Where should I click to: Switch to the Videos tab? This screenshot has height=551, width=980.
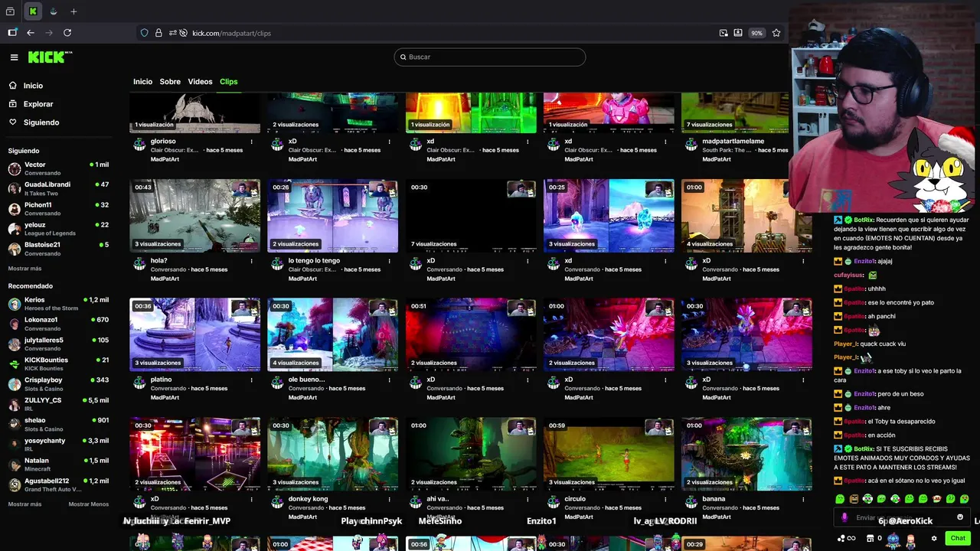point(200,82)
